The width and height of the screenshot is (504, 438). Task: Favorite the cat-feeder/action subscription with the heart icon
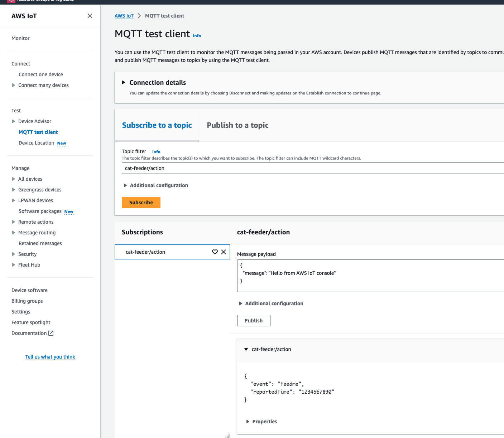(215, 252)
